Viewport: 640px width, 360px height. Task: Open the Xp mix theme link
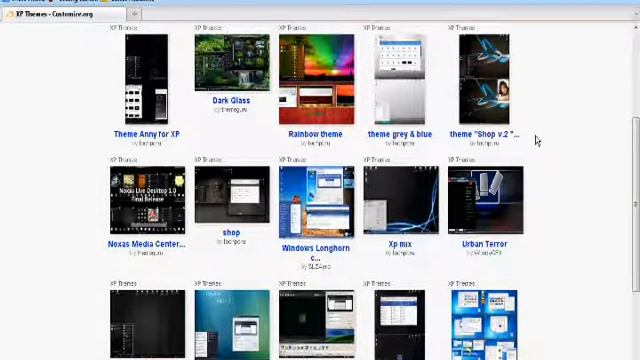[400, 244]
